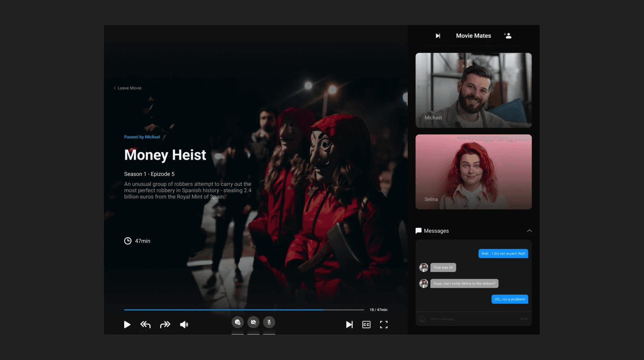Click avatar beside 'That was lit!'
This screenshot has height=360, width=644.
424,267
